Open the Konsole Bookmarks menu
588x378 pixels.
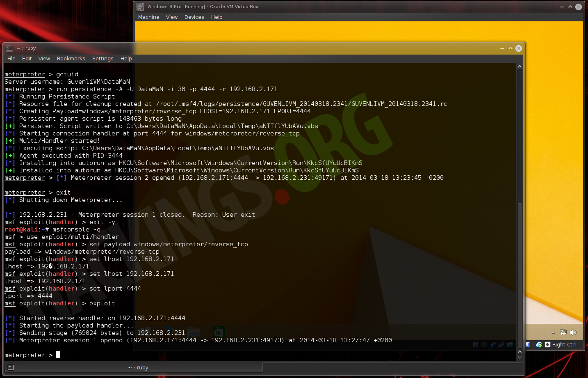click(x=71, y=59)
